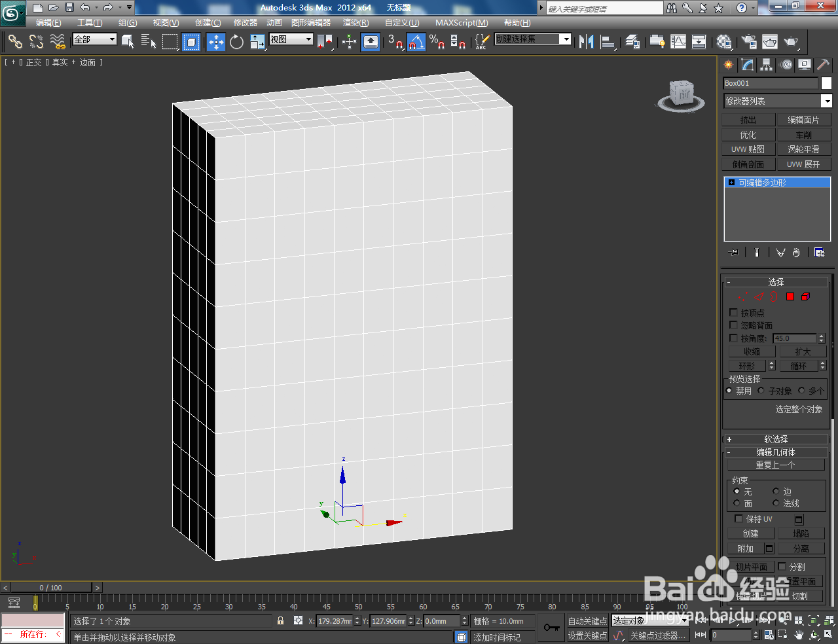Click the 重复上一个 button
This screenshot has width=838, height=644.
776,465
